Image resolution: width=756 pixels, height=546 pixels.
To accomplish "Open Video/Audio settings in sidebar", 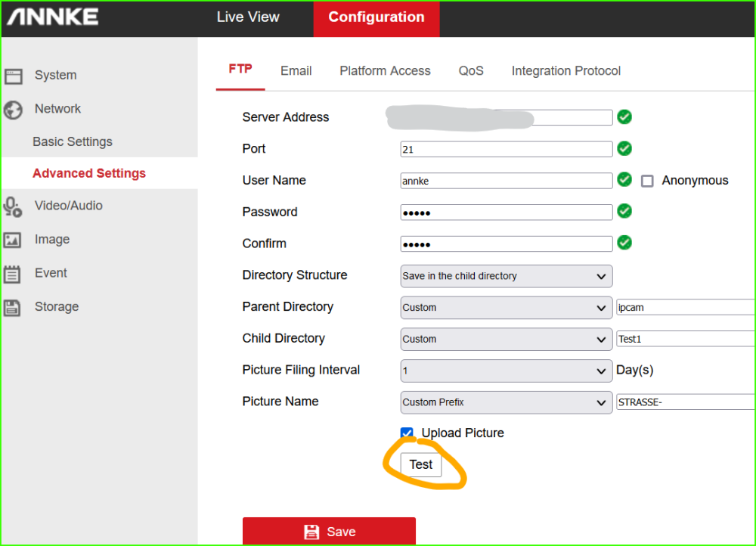I will [69, 206].
